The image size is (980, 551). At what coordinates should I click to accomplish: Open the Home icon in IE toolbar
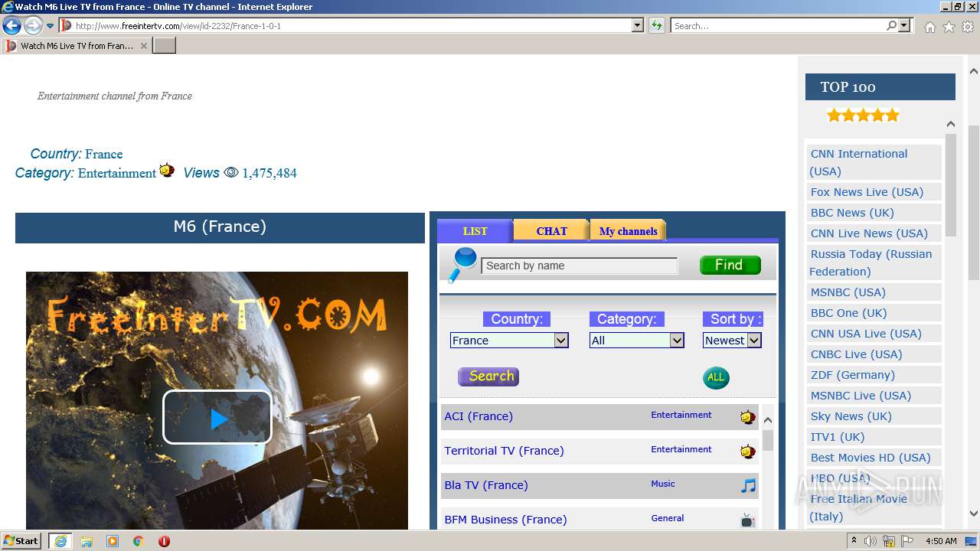[x=929, y=27]
